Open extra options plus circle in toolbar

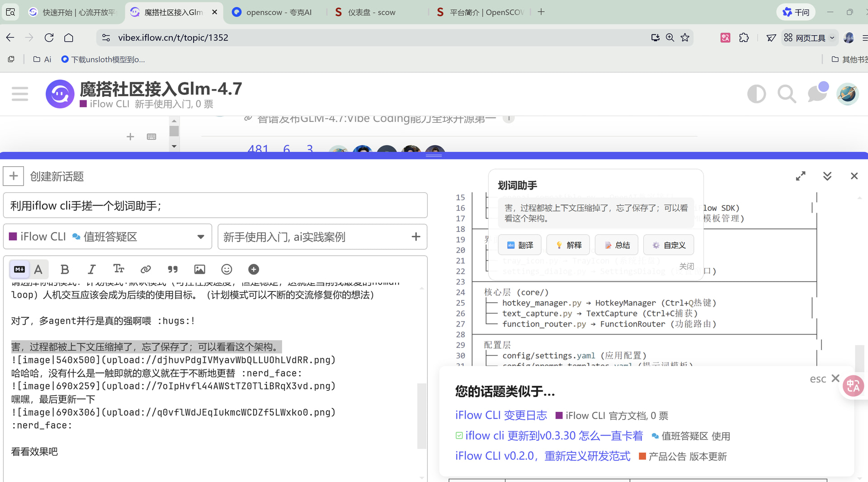(x=254, y=269)
